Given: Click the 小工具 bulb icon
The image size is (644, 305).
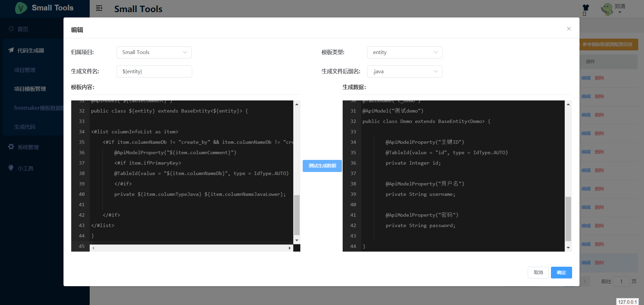Looking at the screenshot, I should 11,168.
